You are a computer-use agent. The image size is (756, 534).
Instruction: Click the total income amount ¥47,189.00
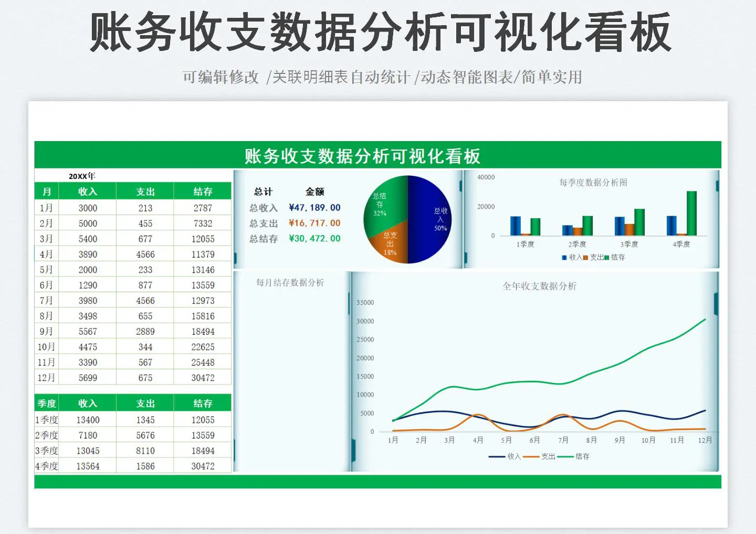point(314,208)
